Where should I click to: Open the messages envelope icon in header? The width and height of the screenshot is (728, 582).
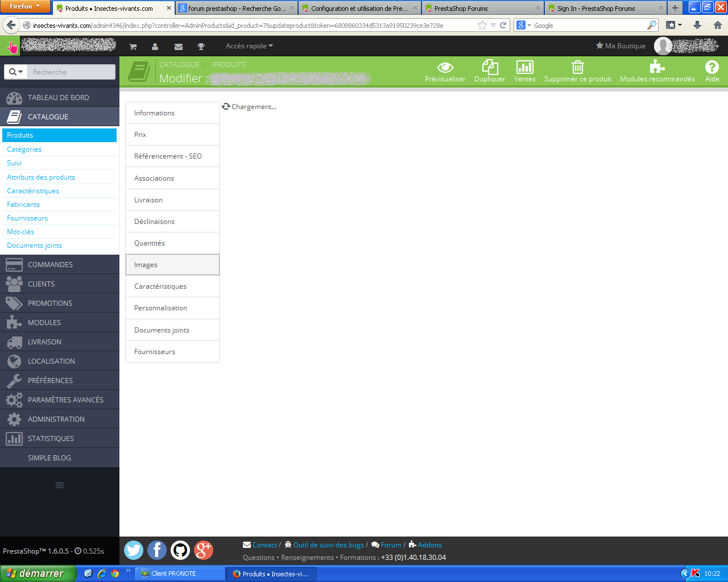click(x=179, y=47)
